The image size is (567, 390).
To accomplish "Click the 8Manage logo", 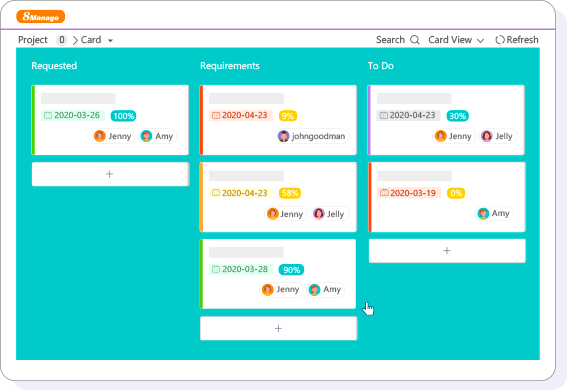I will (40, 17).
